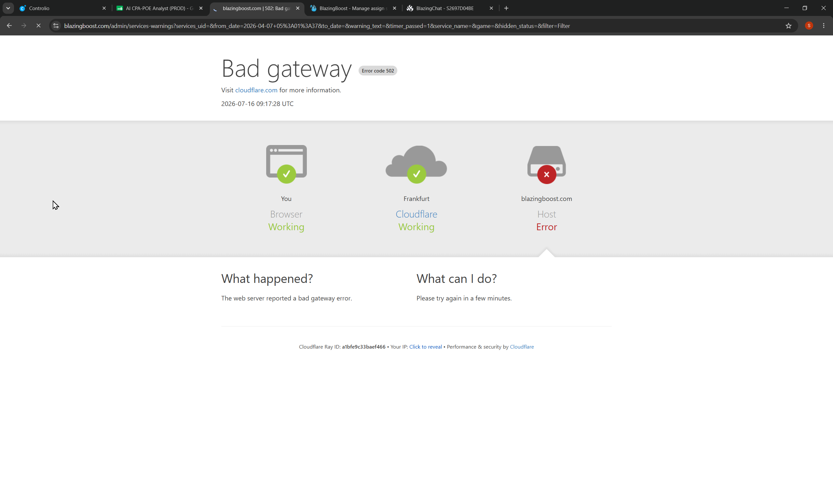Screen dimensions: 833x504
Task: Click the host server error icon
Action: (x=547, y=165)
